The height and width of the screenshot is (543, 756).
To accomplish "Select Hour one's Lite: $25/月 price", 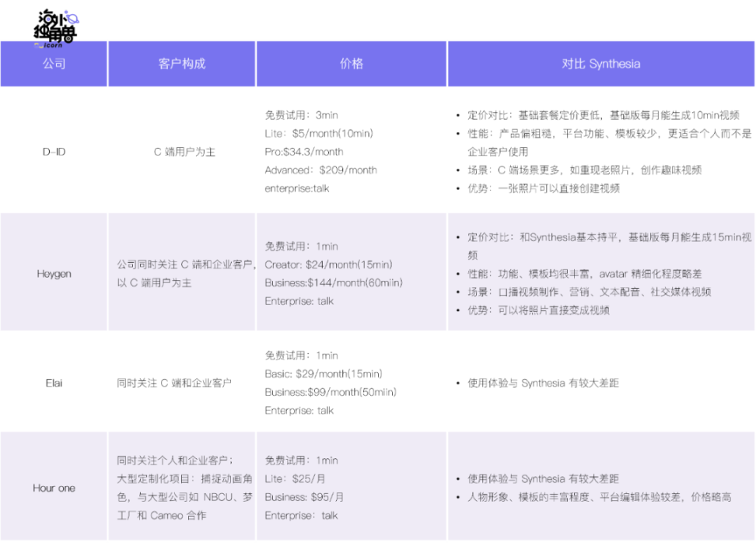I will (x=295, y=478).
